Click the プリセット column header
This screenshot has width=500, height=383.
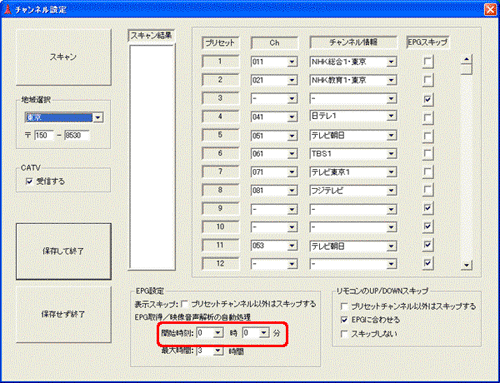pyautogui.click(x=221, y=43)
